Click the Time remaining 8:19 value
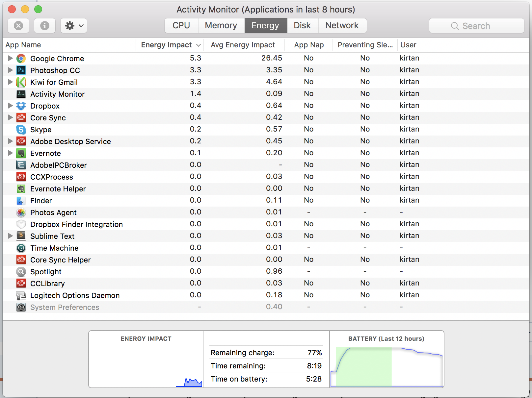Image resolution: width=532 pixels, height=398 pixels. (x=314, y=366)
